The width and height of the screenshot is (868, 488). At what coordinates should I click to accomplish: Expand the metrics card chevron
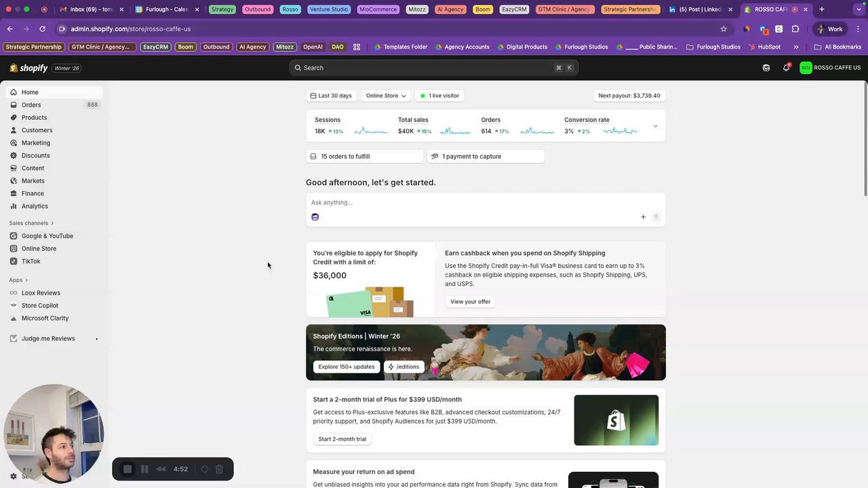(x=655, y=126)
